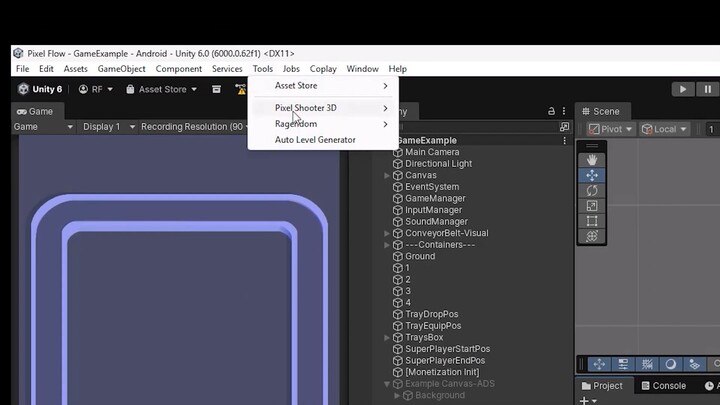
Task: Click the Hierarchy search-by-type icon
Action: [564, 126]
